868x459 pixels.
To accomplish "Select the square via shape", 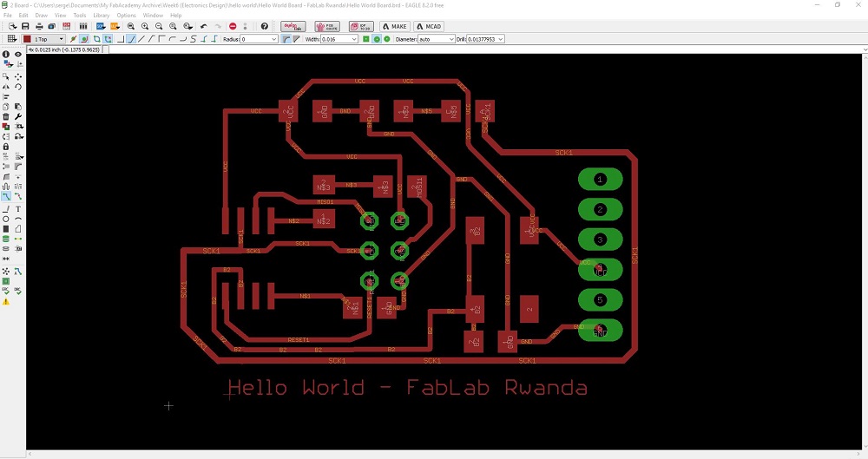I will pyautogui.click(x=366, y=39).
